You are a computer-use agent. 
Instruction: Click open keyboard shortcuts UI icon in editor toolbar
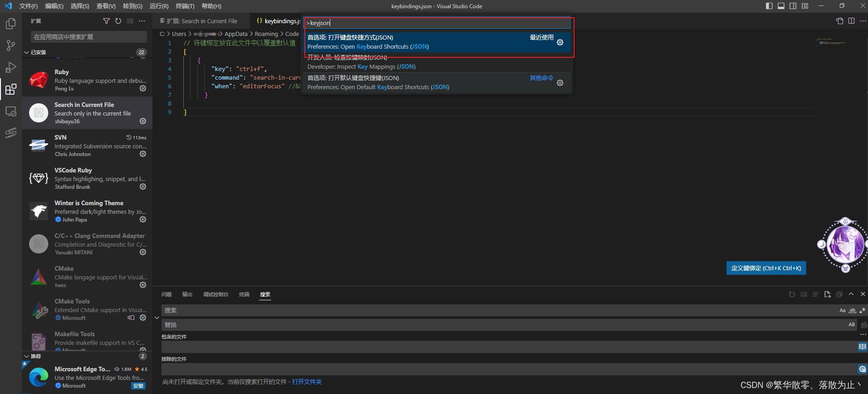tap(840, 21)
